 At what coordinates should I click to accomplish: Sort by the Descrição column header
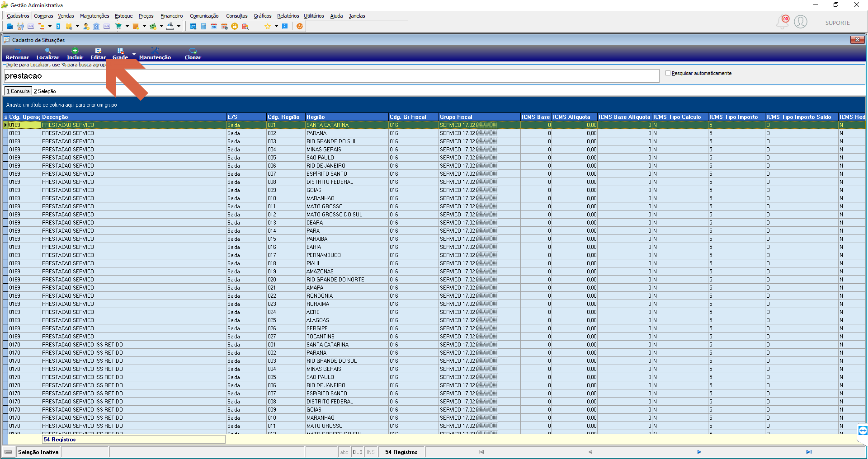(133, 117)
